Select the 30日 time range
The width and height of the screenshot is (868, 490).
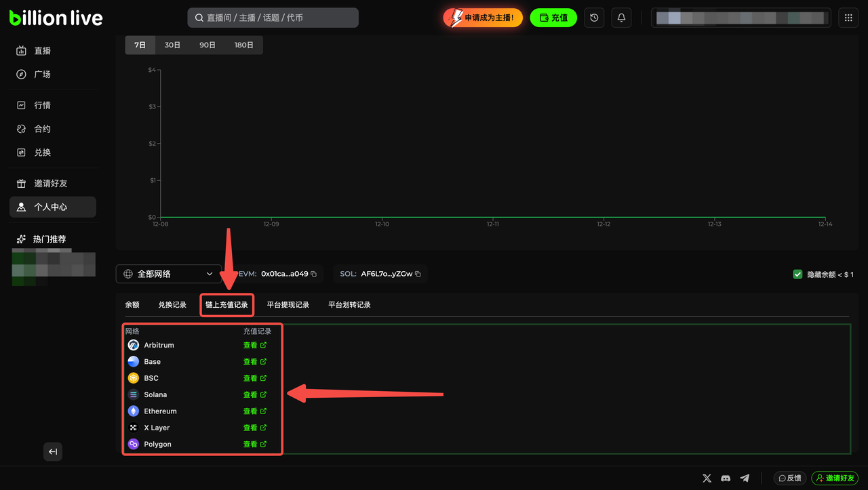coord(172,45)
